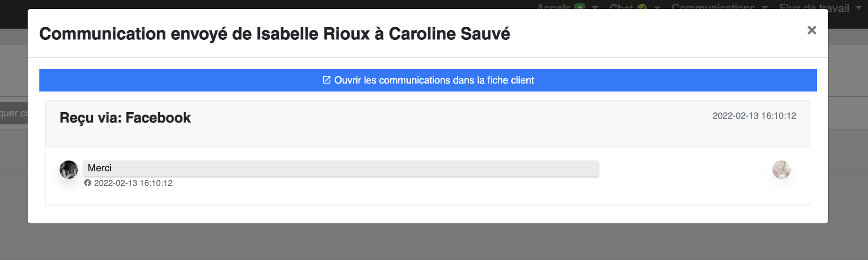Screen dimensions: 868x260
Task: Open the Flux de travail menu
Action: tap(814, 7)
